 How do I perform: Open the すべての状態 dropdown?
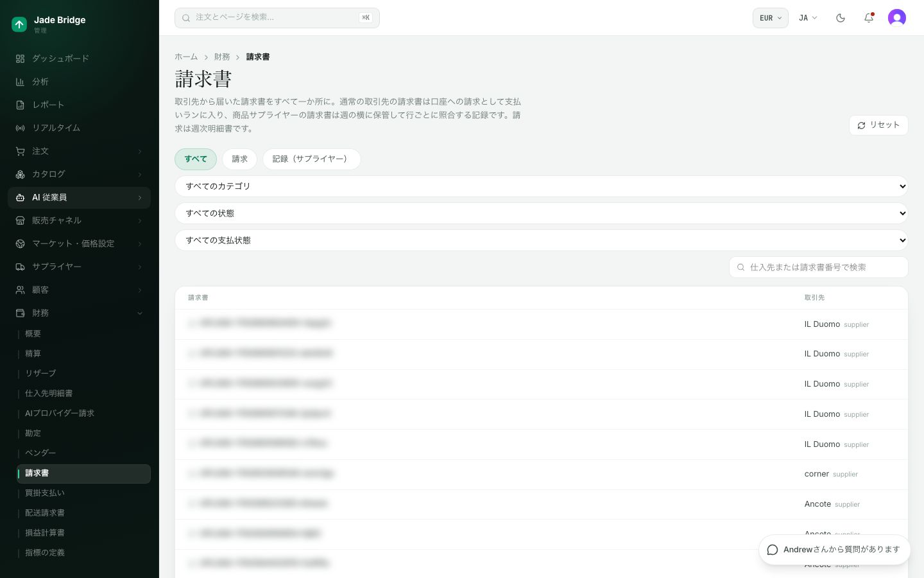[x=542, y=213]
